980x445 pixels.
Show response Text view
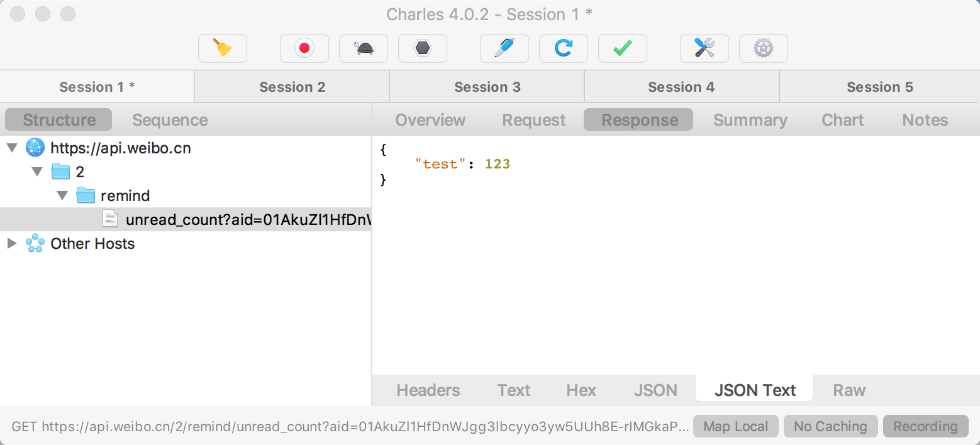(x=514, y=390)
